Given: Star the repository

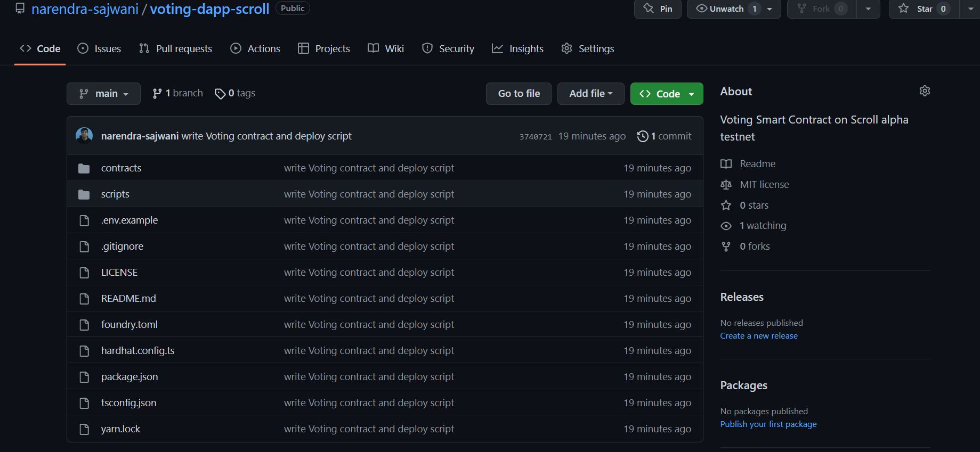Looking at the screenshot, I should [x=924, y=9].
